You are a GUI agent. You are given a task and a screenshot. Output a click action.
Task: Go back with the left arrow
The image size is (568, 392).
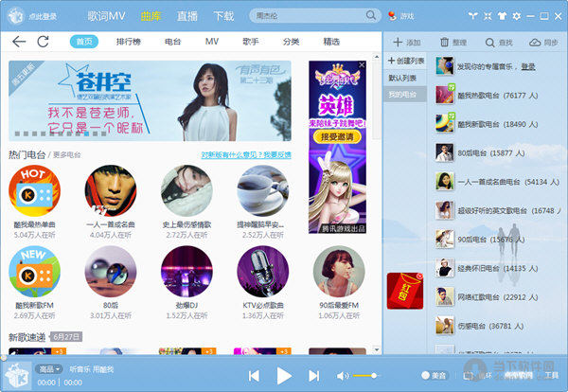tap(19, 42)
